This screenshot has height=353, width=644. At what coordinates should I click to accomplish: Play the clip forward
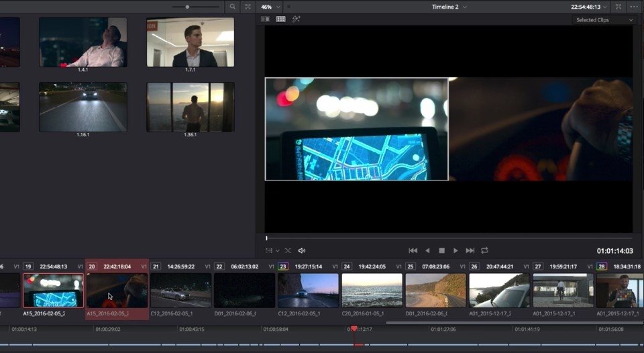[455, 250]
